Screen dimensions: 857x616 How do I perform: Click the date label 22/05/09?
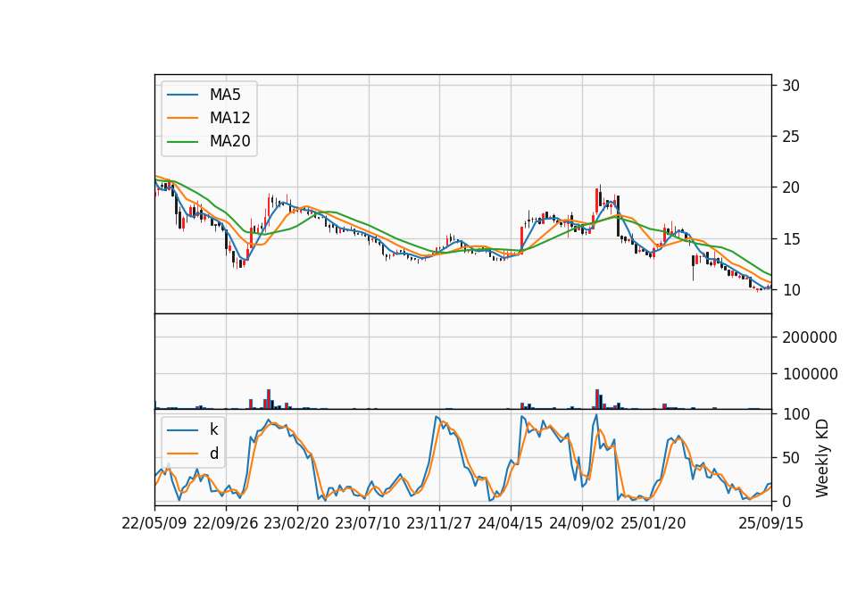(x=154, y=523)
